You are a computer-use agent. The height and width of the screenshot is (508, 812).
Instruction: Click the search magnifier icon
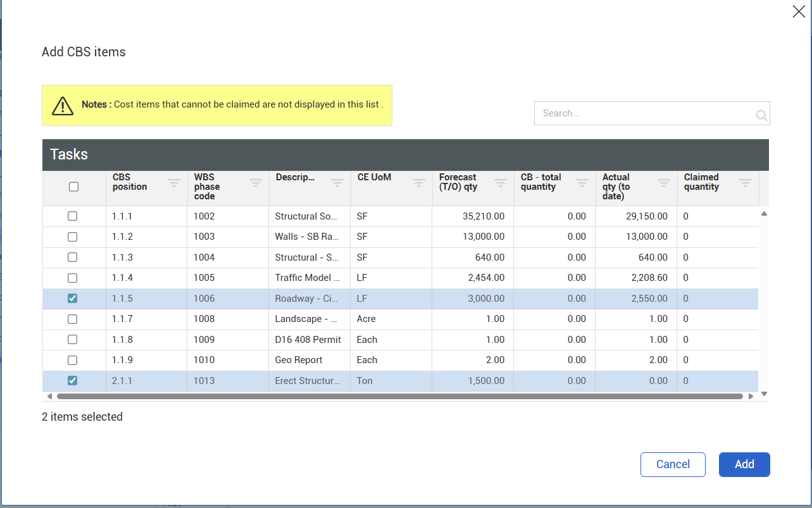761,115
